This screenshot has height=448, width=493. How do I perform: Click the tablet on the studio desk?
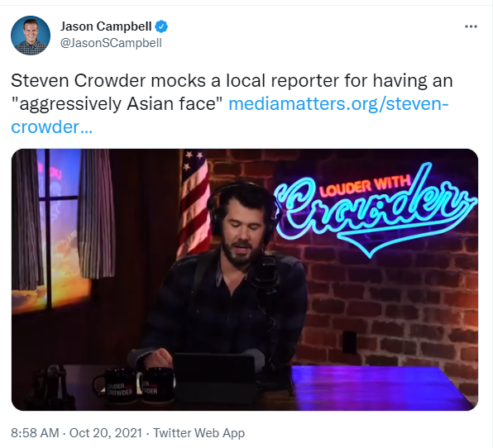point(214,377)
